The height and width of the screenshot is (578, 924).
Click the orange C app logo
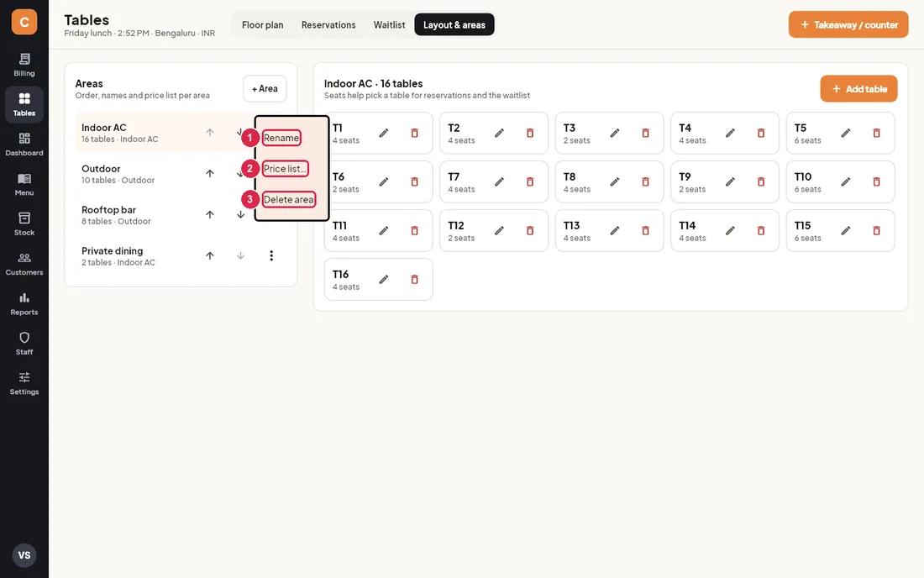24,22
